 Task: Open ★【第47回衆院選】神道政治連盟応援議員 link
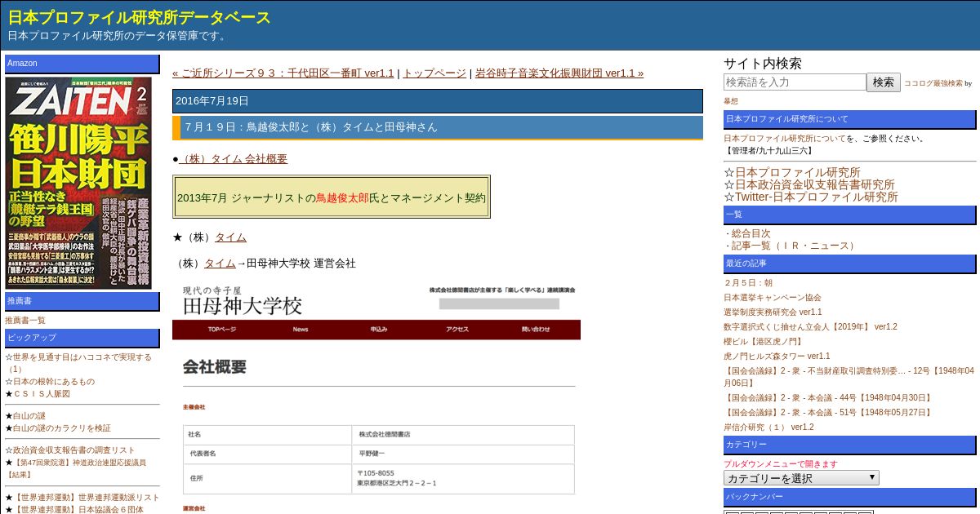pyautogui.click(x=76, y=468)
